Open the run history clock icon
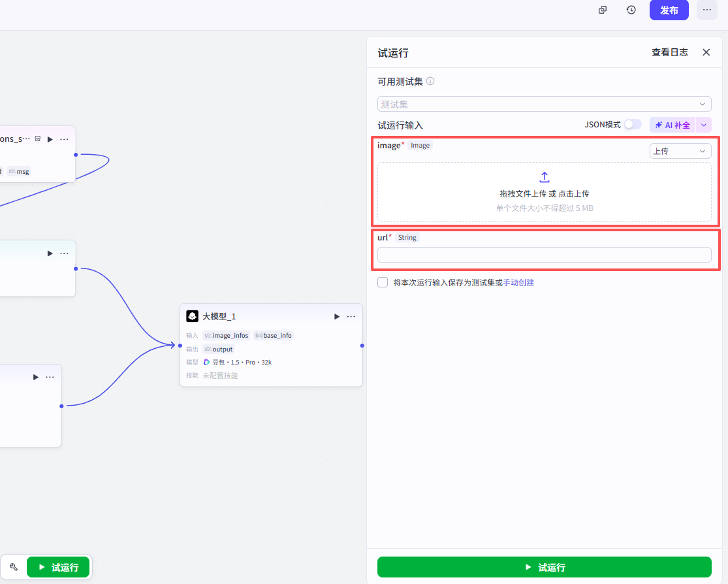Screen dimensions: 728x584 coord(631,10)
